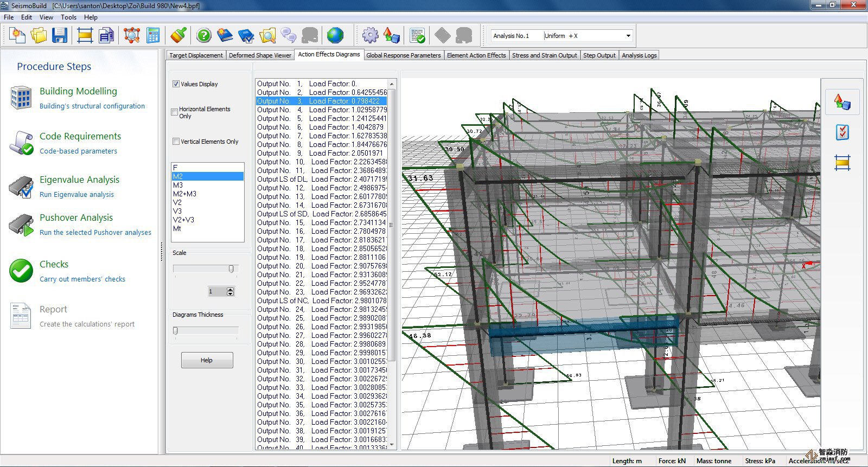Uncheck the Values Display checkbox
Viewport: 868px width, 467px height.
(x=176, y=84)
